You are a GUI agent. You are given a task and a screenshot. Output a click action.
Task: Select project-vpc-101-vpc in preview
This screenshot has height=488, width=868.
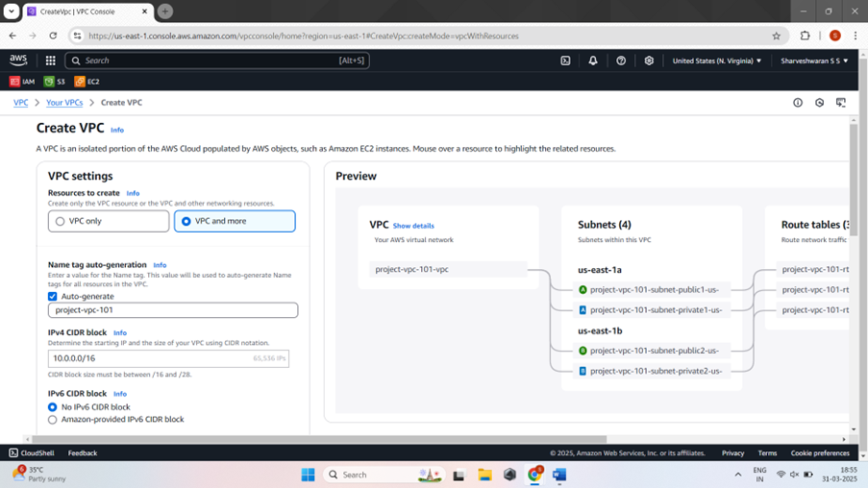448,269
